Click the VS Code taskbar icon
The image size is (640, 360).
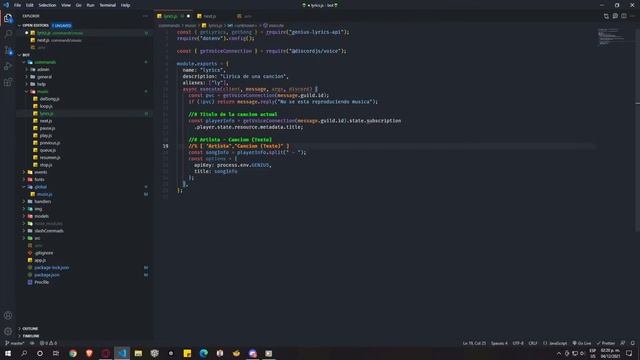pyautogui.click(x=122, y=353)
